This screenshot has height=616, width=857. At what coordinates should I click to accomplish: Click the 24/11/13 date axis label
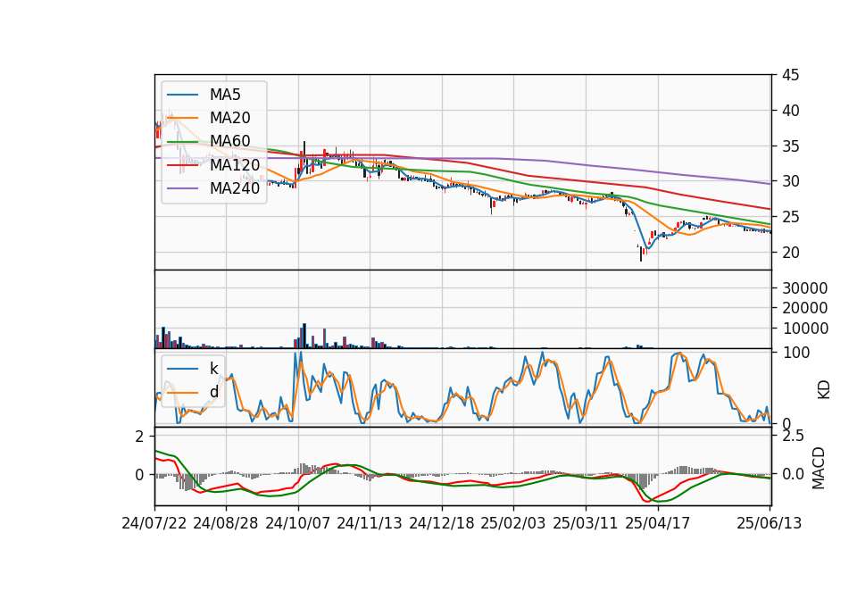[x=370, y=523]
